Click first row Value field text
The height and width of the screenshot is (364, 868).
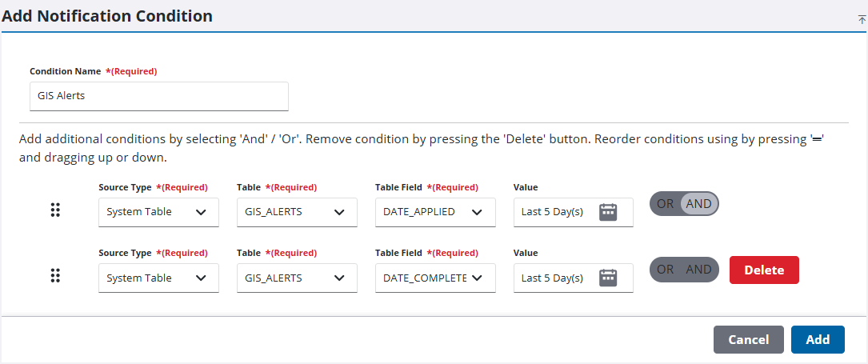tap(554, 212)
